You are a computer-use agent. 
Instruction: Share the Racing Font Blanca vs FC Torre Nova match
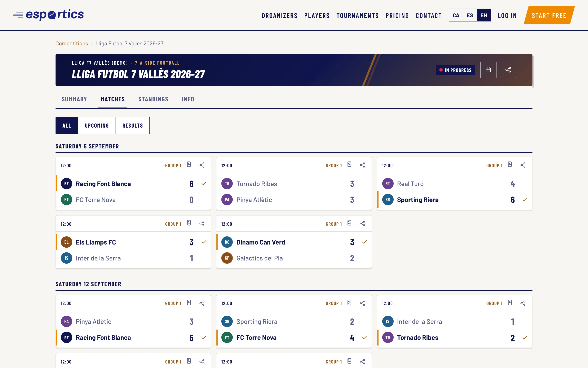coord(202,165)
